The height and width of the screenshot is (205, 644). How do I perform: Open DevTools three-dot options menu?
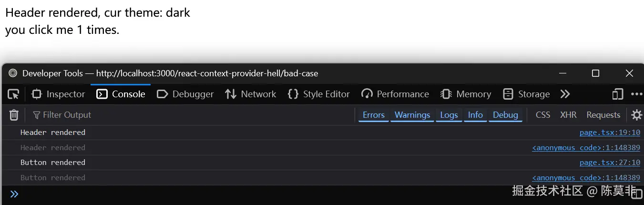[x=636, y=94]
